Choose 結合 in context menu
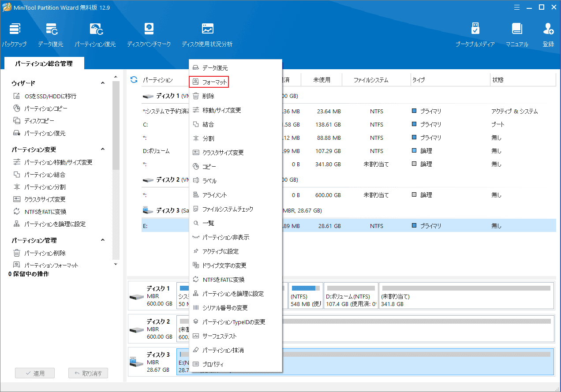The image size is (561, 392). click(x=236, y=124)
